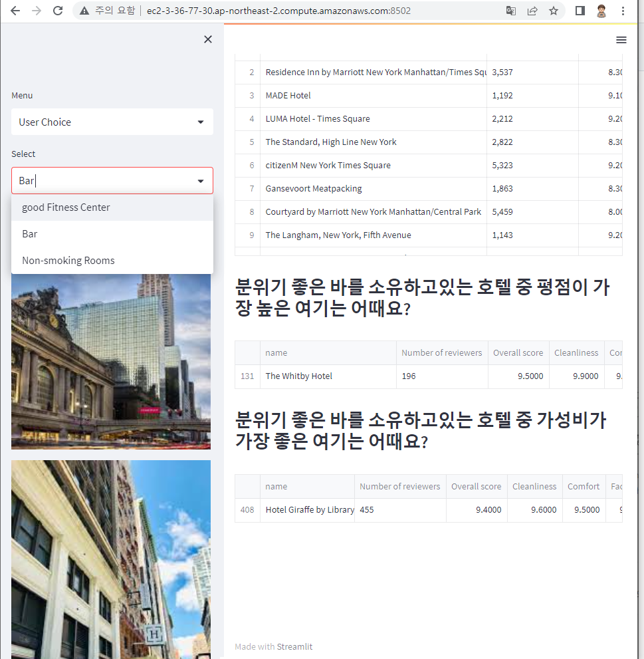Open the Streamlit hamburger menu
644x659 pixels.
[x=621, y=40]
